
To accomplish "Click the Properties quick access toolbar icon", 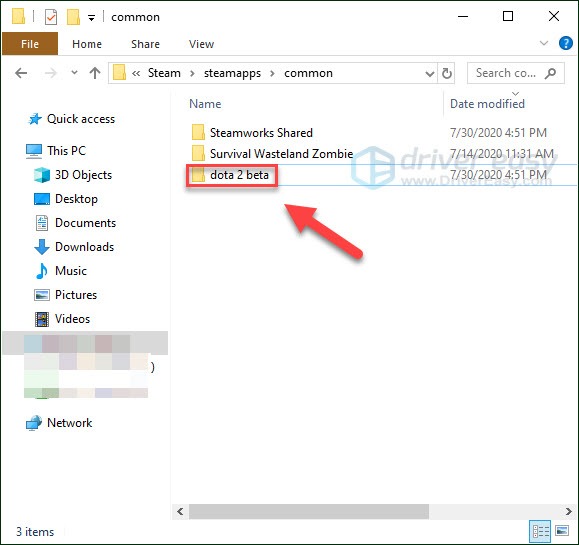I will [51, 17].
